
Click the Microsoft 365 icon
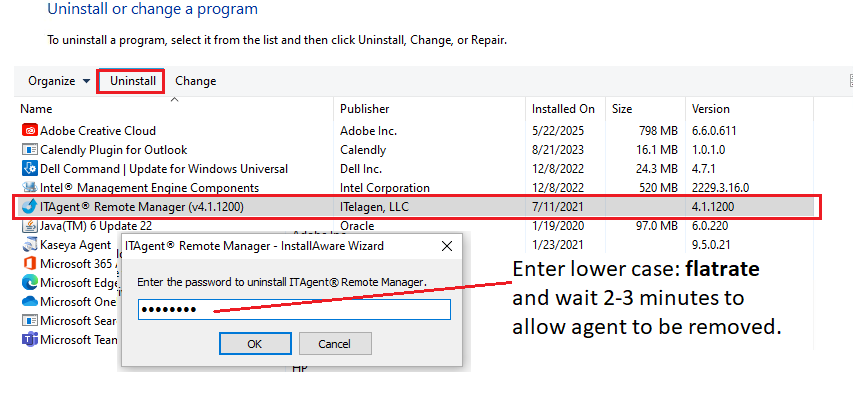point(29,264)
